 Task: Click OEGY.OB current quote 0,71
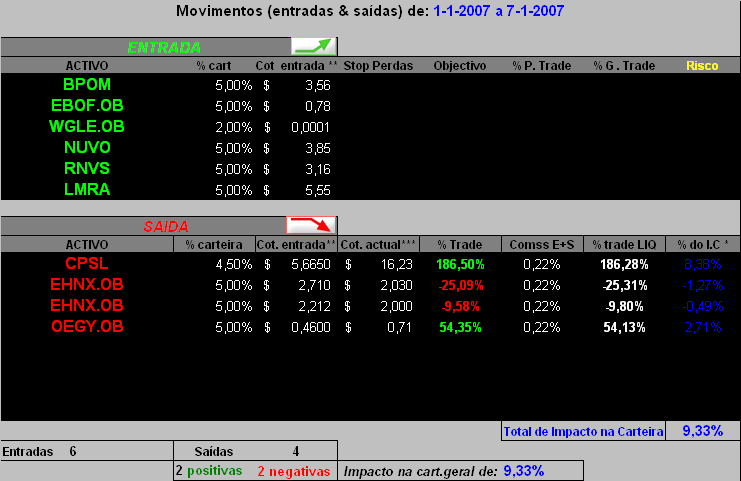pyautogui.click(x=399, y=327)
